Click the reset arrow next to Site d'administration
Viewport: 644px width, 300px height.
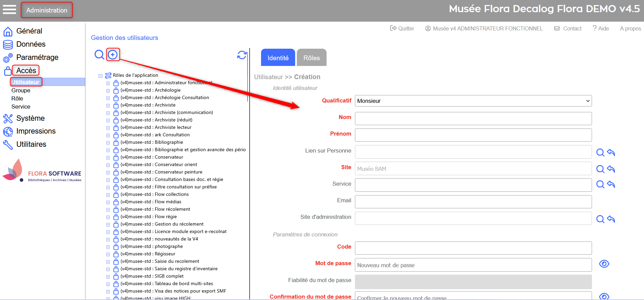coord(611,219)
